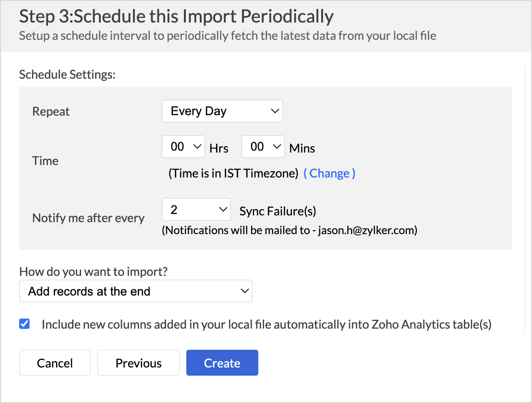Screen dimensions: 532x403
Task: Open the Sync Failure count dropdown
Action: coord(196,210)
